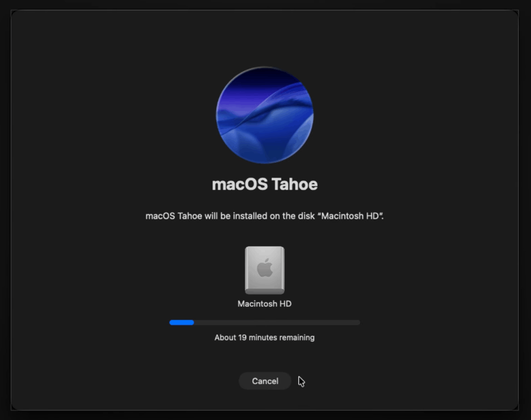The image size is (531, 420).
Task: Select the Macintosh HD disk icon
Action: pyautogui.click(x=265, y=270)
